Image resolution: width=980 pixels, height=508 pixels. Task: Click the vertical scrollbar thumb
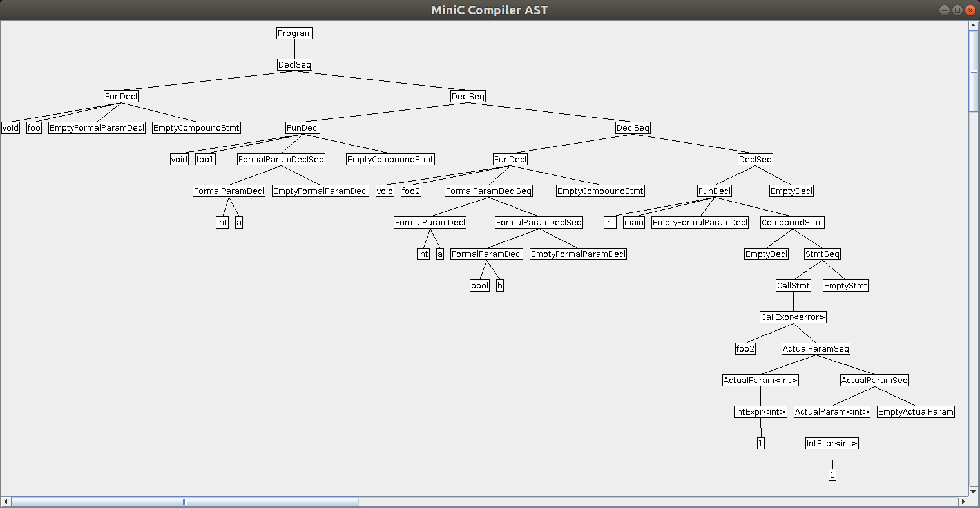(974, 71)
